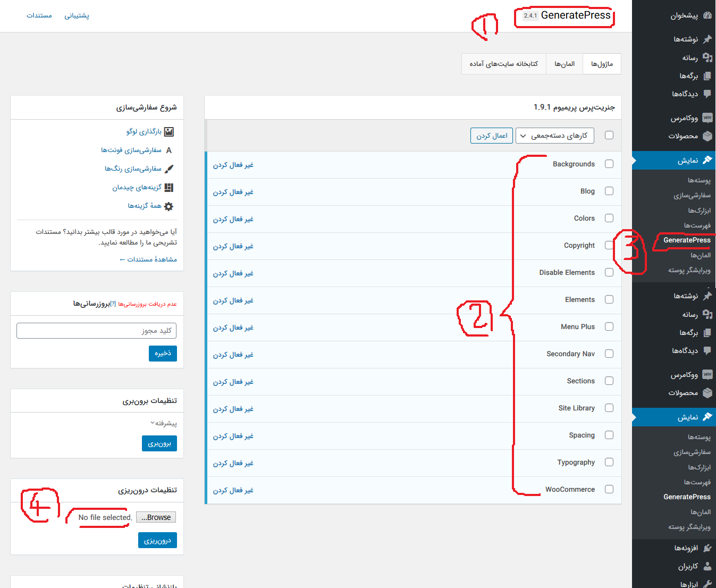Click the dashboard gauge icon beside پیشخوان
Image resolution: width=716 pixels, height=588 pixels.
707,15
